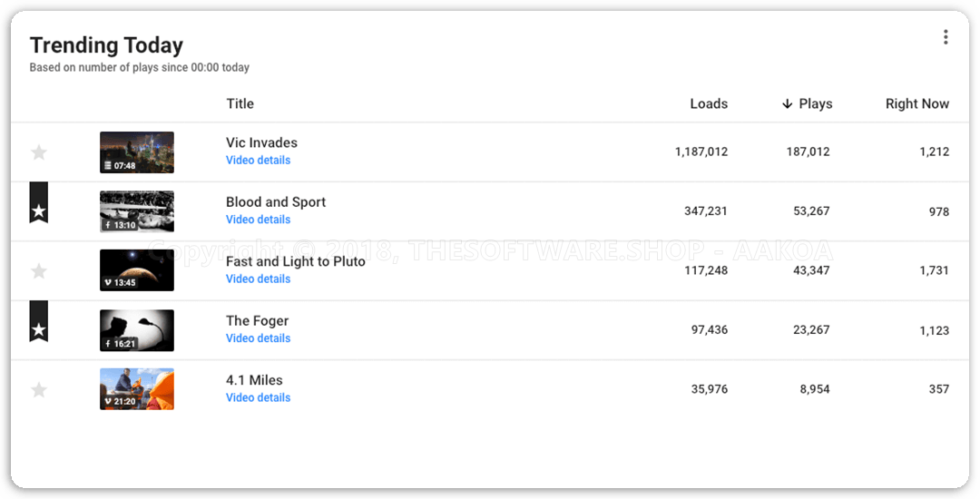Viewport: 980px width, 499px height.
Task: Click the Fast and Light to Pluto thumbnail
Action: click(137, 270)
